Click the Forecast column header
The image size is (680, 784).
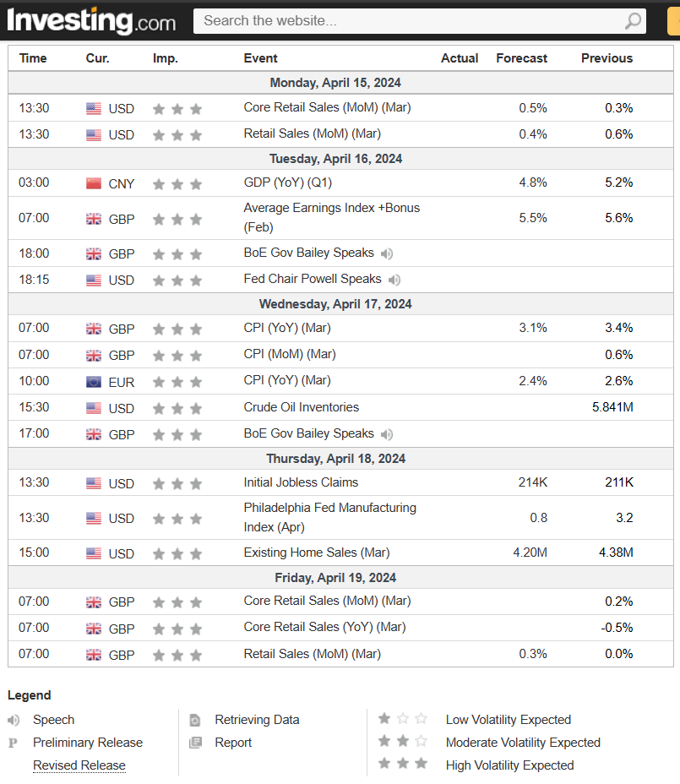(x=521, y=58)
